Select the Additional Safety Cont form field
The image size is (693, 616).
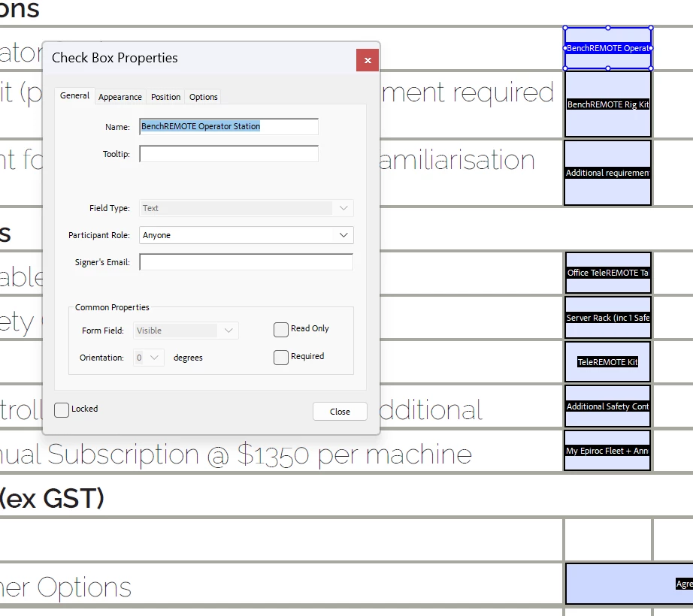click(608, 406)
